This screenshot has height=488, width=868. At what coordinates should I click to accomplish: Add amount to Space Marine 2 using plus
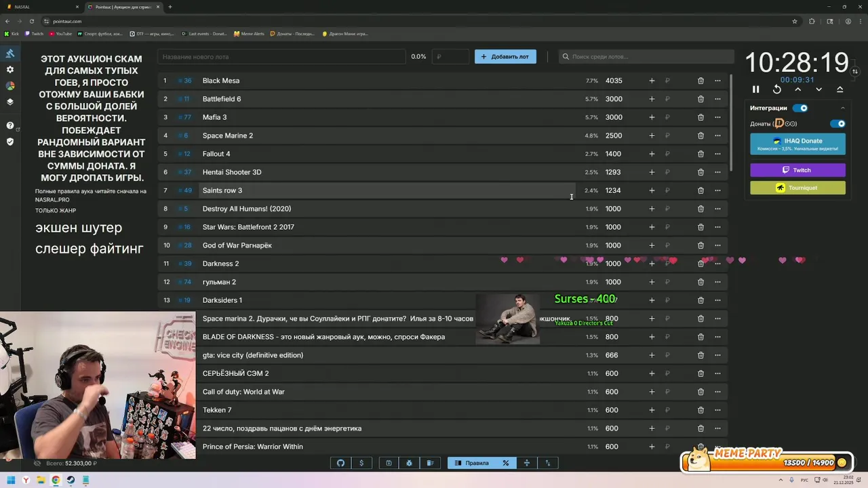[x=652, y=136]
